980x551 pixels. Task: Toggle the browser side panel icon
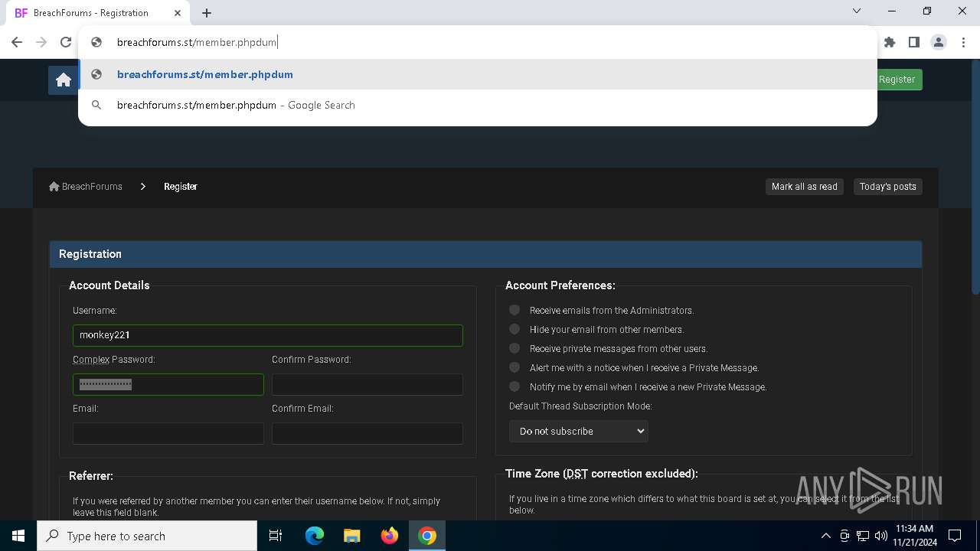click(x=914, y=42)
